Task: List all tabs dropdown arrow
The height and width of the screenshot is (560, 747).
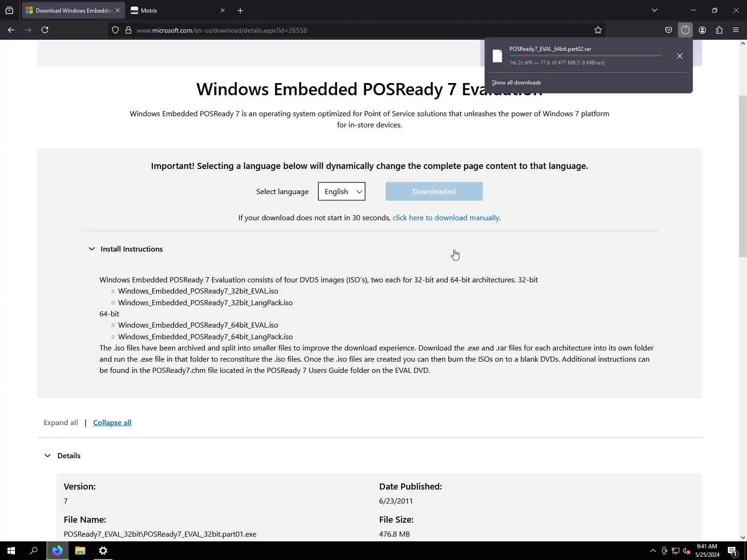Action: [x=655, y=10]
